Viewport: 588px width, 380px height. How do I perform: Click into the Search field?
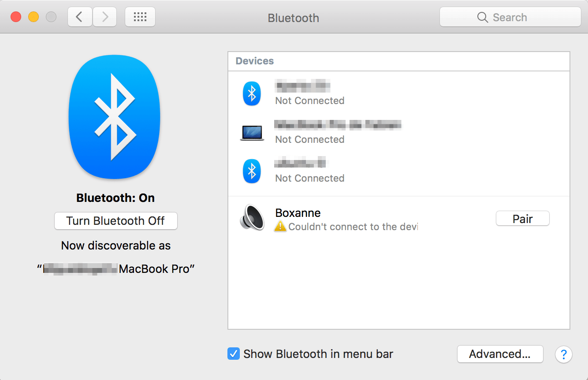click(510, 17)
